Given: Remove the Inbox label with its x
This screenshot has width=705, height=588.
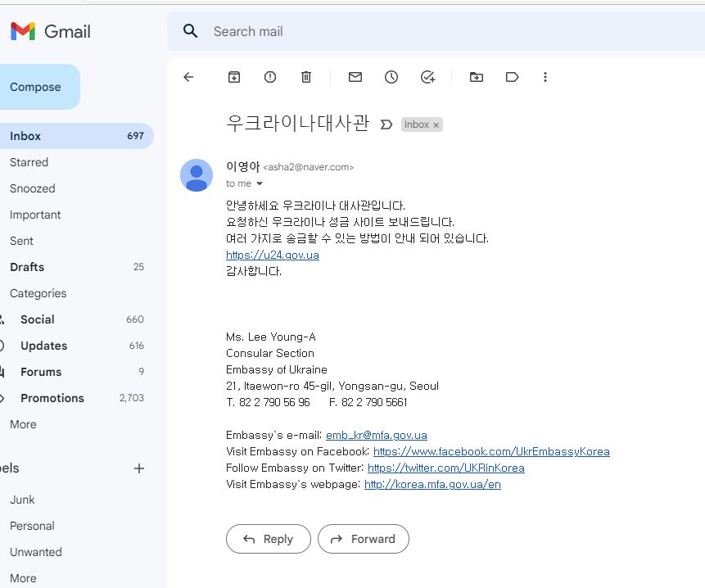Looking at the screenshot, I should 436,125.
